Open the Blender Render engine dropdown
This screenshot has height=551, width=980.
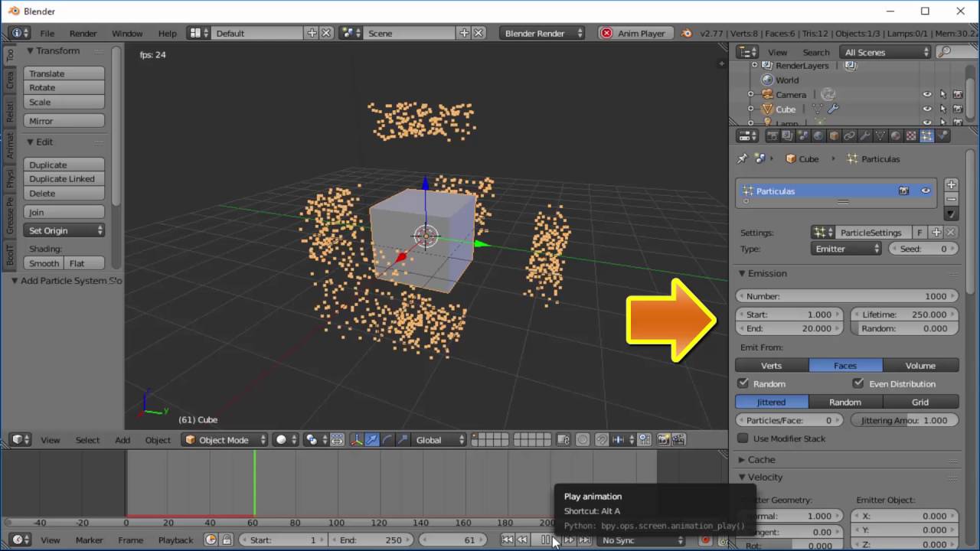pos(542,33)
